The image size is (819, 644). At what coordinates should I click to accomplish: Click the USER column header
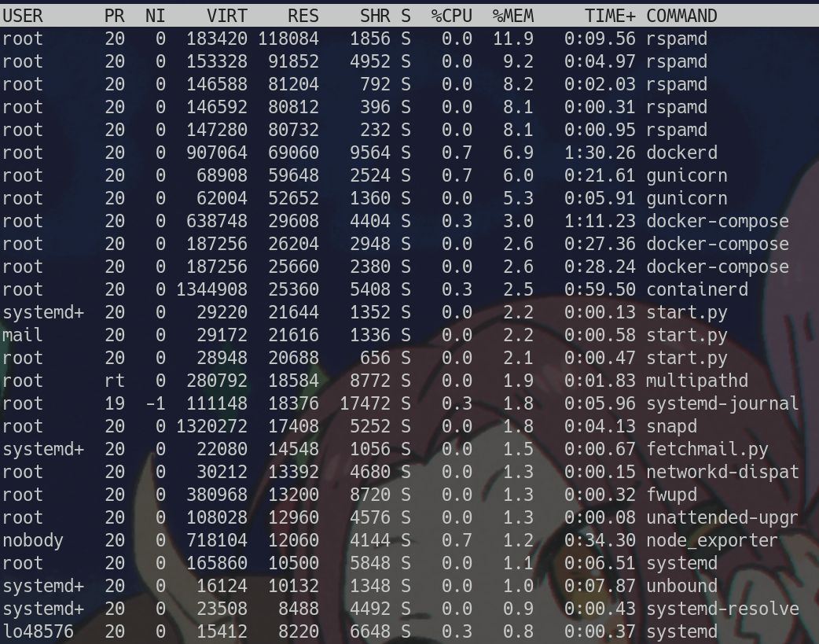(23, 17)
